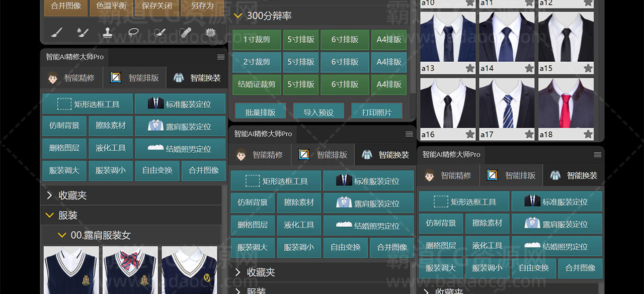
Task: Toggle the favorite star on suit a13
Action: coord(470,68)
